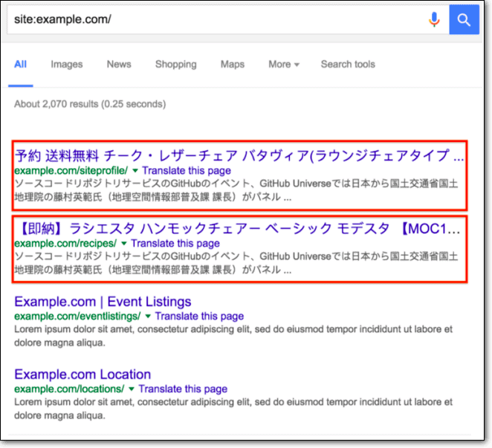
Task: Click the search box containing site:example.com/
Action: click(216, 20)
